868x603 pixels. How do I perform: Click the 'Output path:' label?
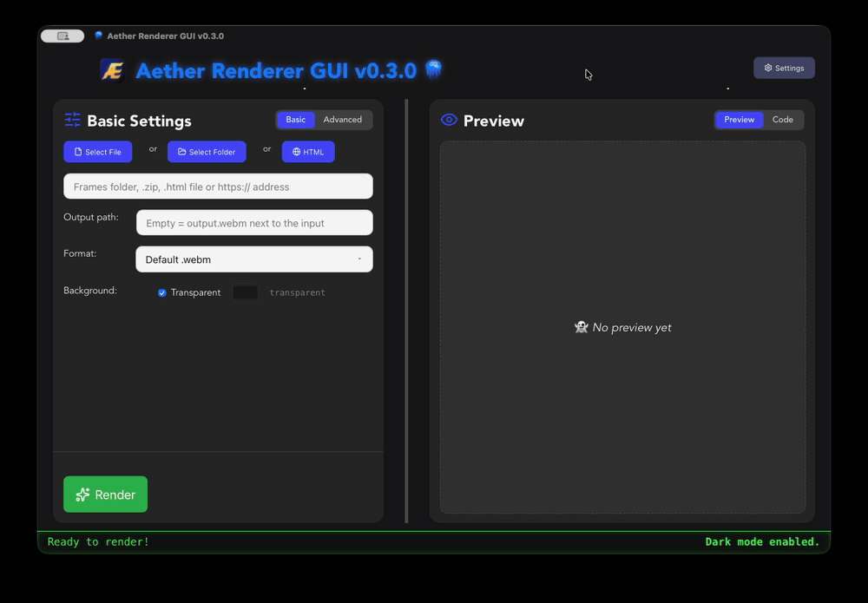point(91,217)
